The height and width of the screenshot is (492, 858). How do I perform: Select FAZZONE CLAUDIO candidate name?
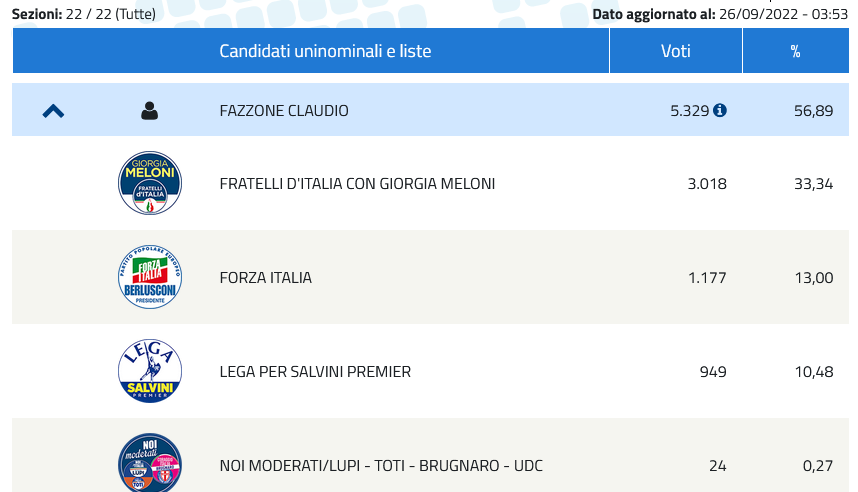tap(284, 111)
